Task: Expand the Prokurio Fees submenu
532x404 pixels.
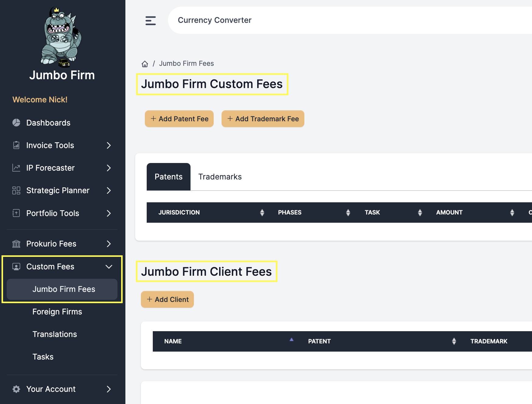Action: coord(109,244)
